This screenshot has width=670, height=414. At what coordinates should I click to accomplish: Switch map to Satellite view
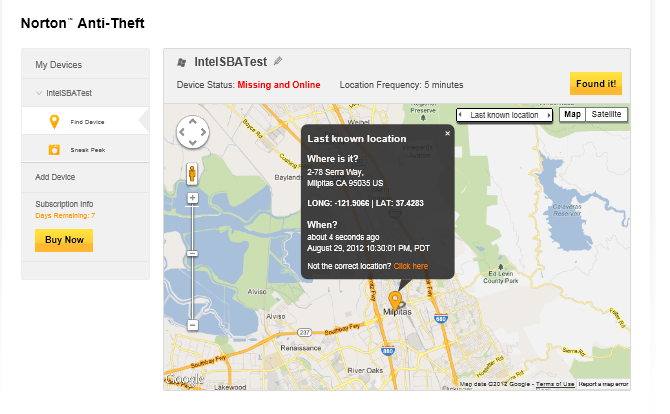(x=606, y=115)
